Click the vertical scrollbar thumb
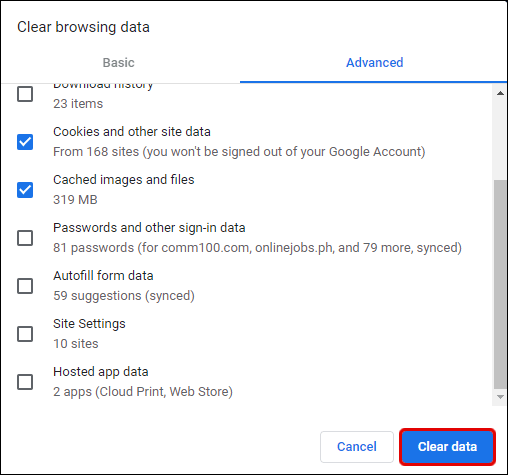The height and width of the screenshot is (475, 508). pyautogui.click(x=500, y=284)
